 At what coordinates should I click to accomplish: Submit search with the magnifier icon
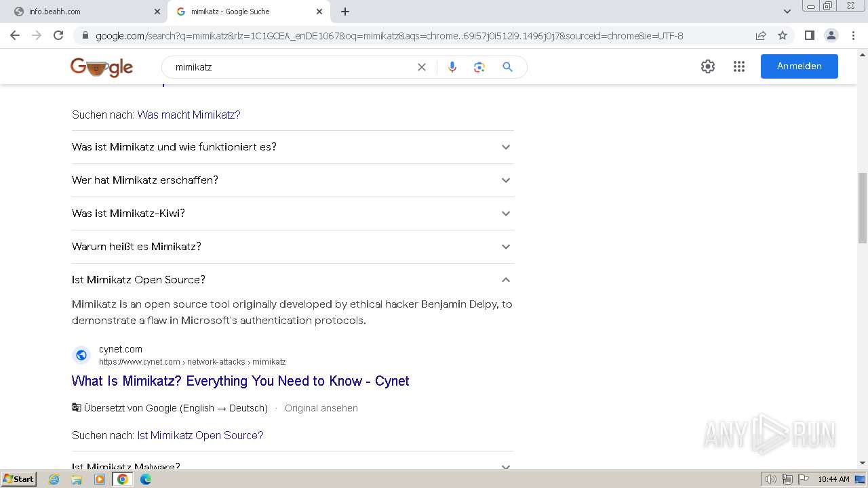click(507, 67)
